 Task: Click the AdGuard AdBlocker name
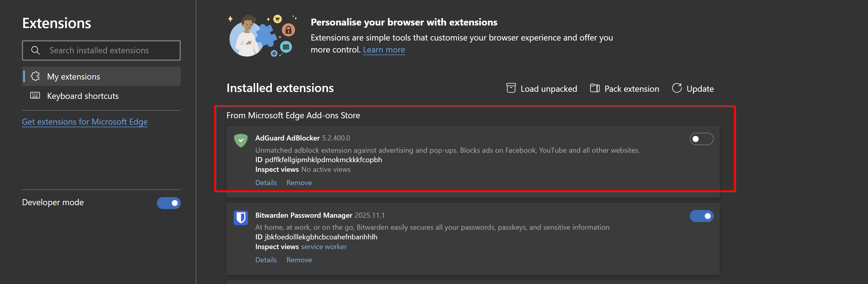[287, 138]
